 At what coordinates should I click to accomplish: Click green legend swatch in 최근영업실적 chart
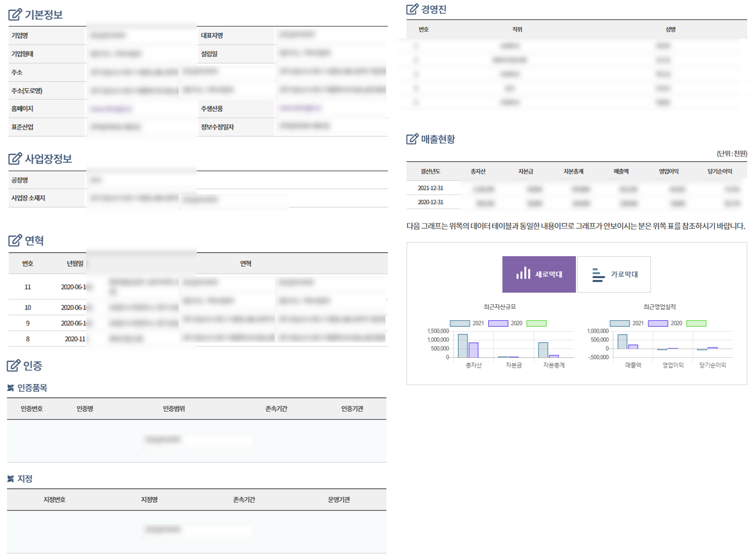(x=696, y=323)
